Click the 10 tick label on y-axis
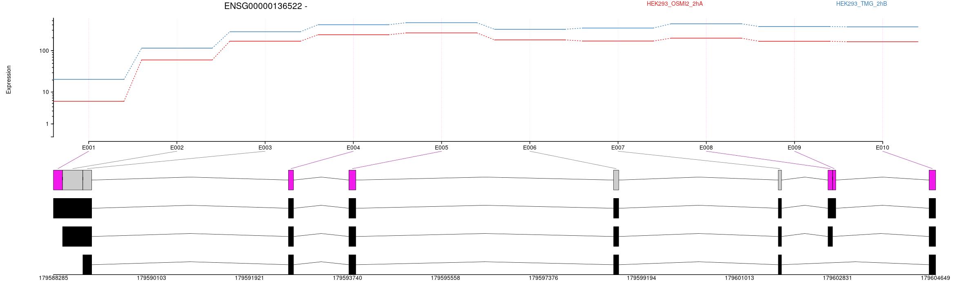980x286 pixels. click(x=46, y=92)
